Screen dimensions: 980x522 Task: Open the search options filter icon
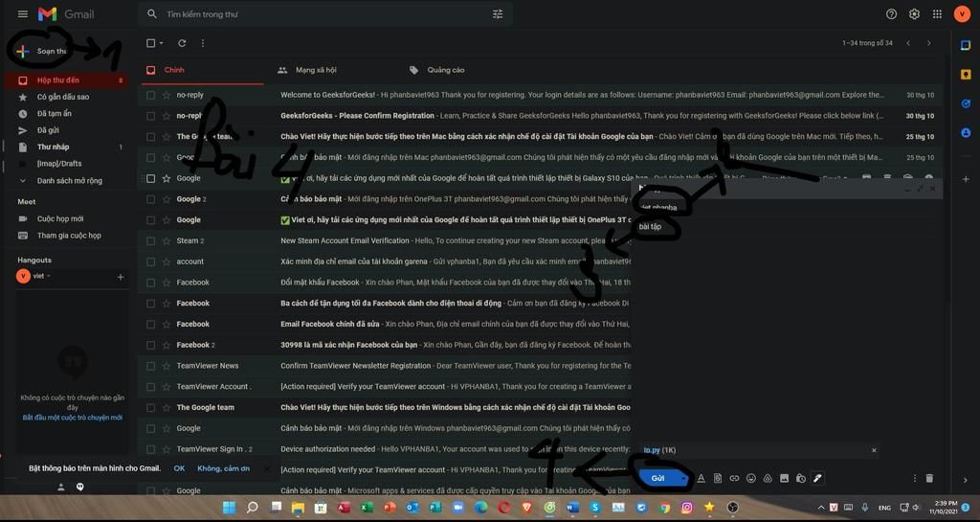tap(498, 13)
